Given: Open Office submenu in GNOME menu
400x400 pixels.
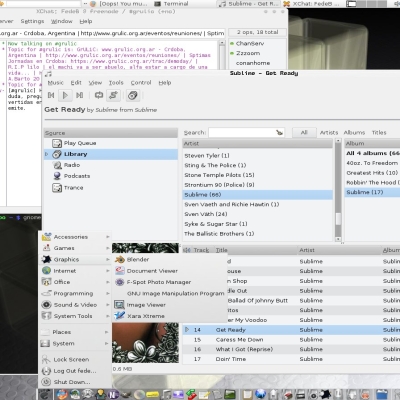Looking at the screenshot, I should [75, 282].
